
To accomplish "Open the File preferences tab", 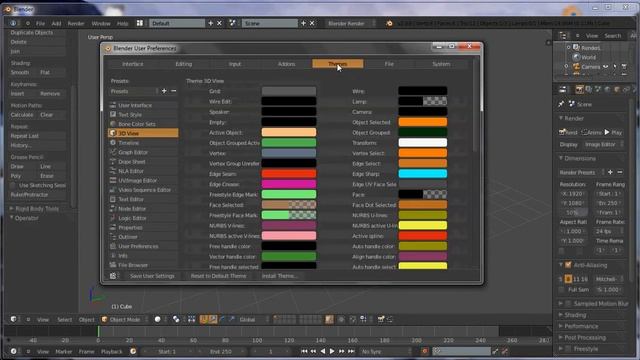I will coord(389,64).
